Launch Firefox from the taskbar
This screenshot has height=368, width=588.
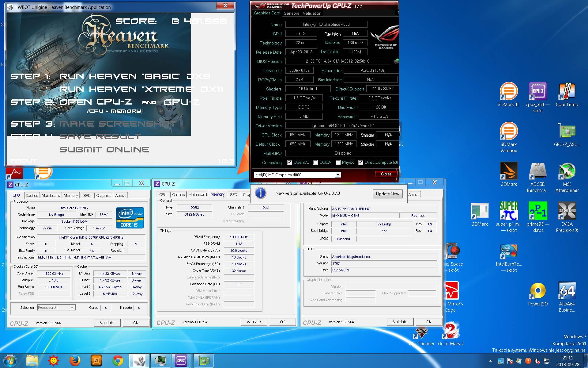[75, 360]
